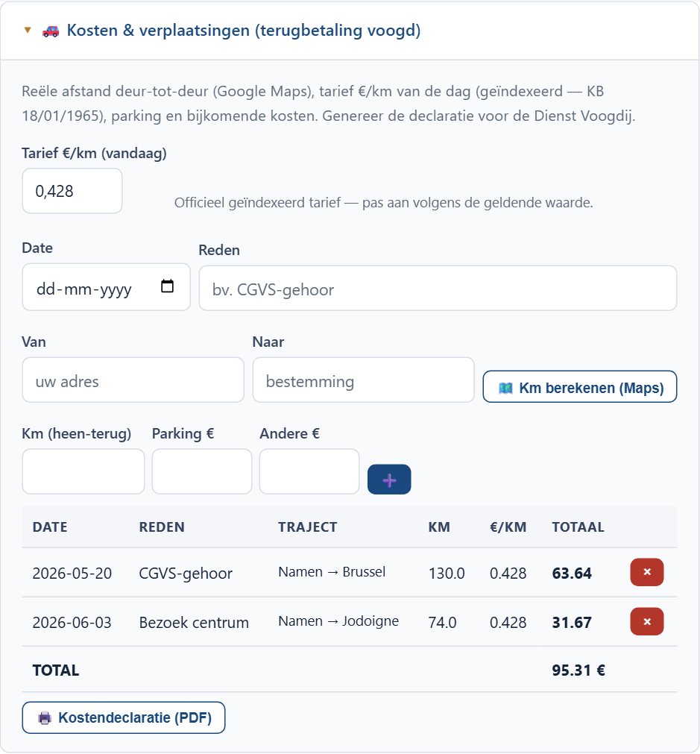Click the Kosten & verplaatsingen section title
Viewport: 700px width, 754px height.
[243, 31]
